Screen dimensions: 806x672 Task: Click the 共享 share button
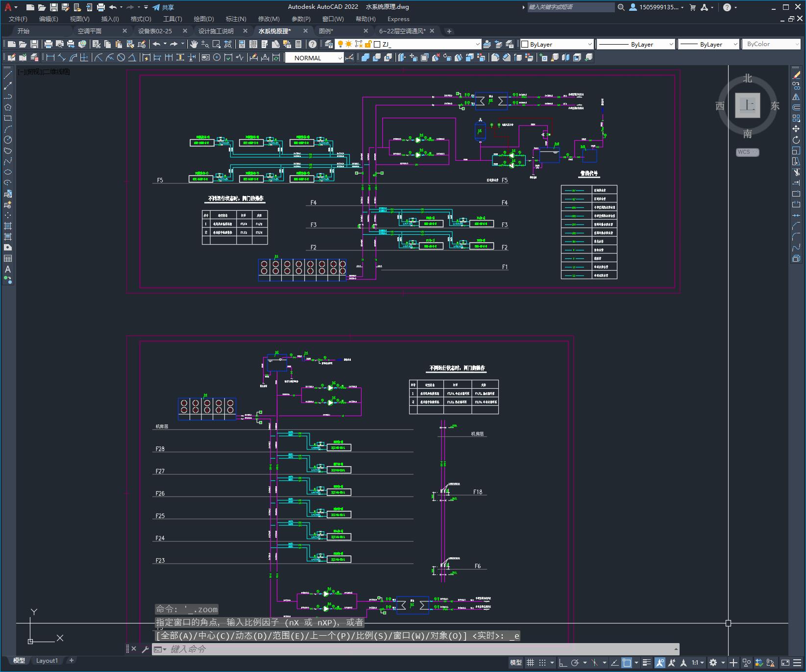[163, 7]
